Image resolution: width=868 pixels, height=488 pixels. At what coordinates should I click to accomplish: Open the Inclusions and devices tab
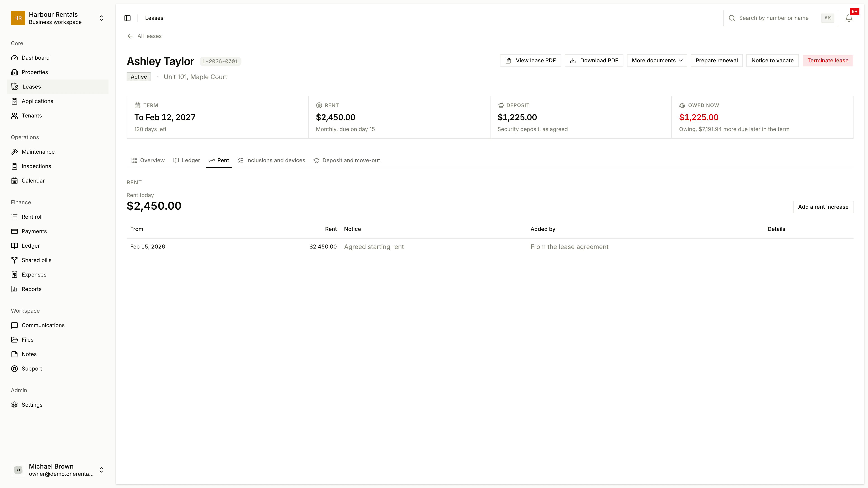point(271,161)
